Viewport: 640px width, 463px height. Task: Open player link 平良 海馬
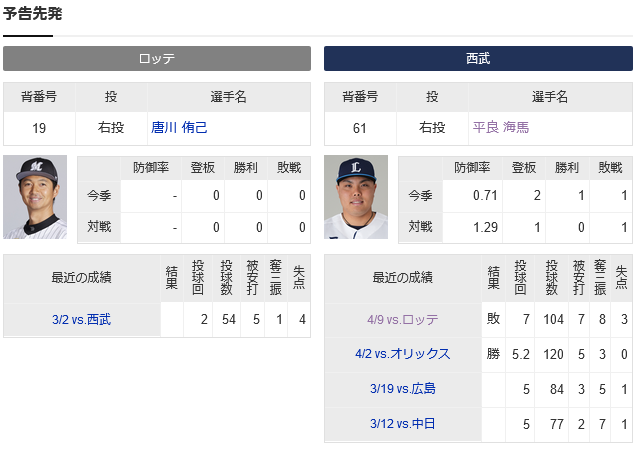coord(501,127)
